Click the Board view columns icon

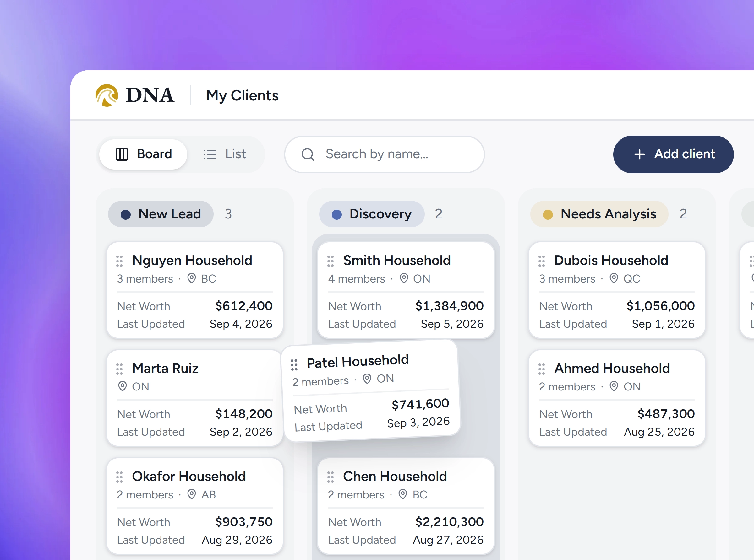(x=122, y=154)
